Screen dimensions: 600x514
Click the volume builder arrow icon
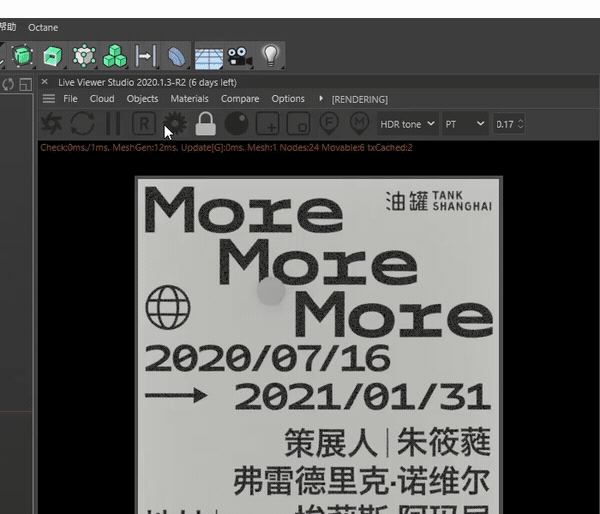coord(146,56)
